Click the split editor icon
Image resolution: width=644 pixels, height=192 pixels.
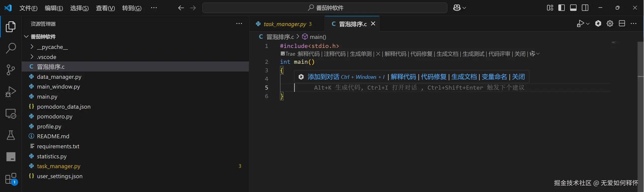(x=622, y=24)
